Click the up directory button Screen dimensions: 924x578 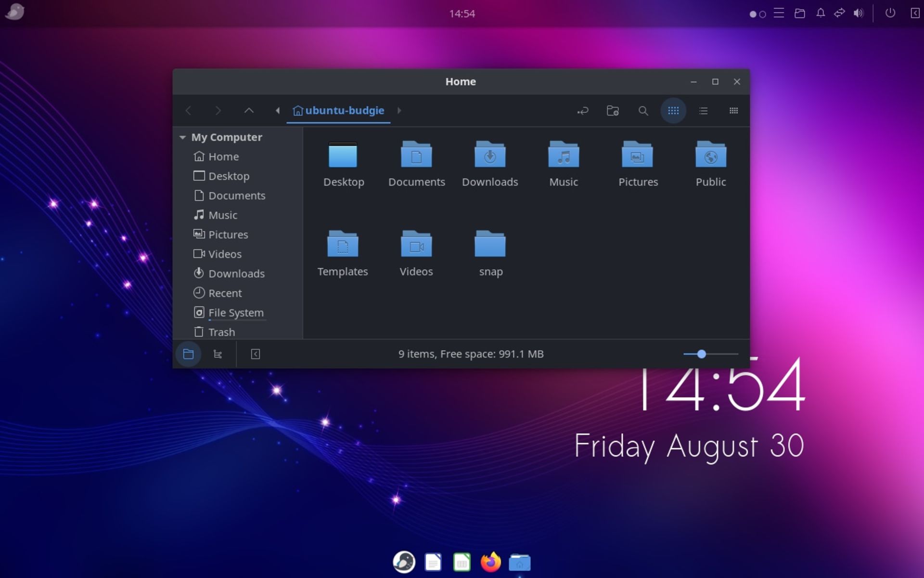(249, 110)
